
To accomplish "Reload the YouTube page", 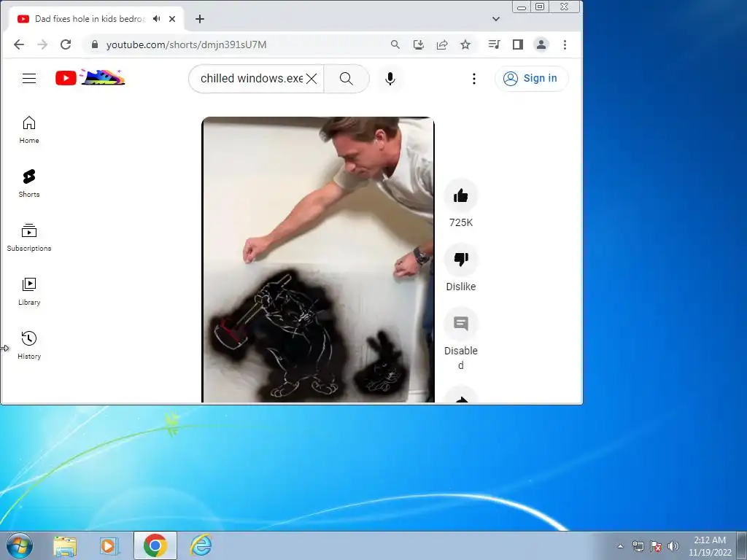I will coord(66,44).
